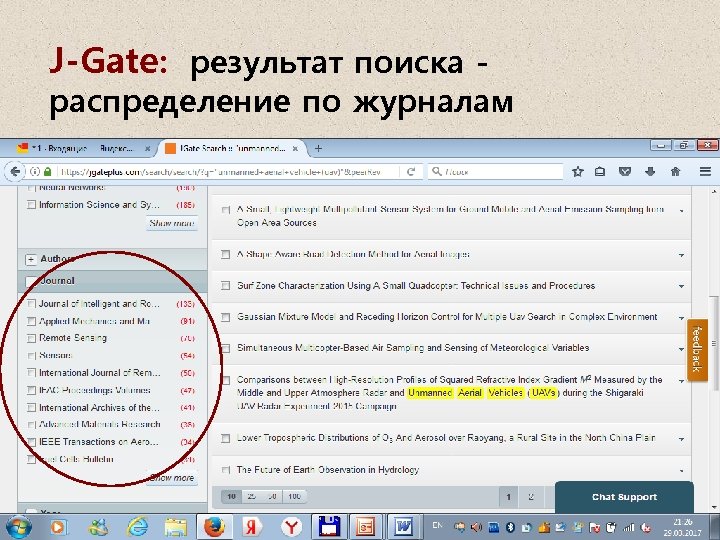This screenshot has height=540, width=720.
Task: Open the Windows Start menu
Action: click(x=18, y=527)
